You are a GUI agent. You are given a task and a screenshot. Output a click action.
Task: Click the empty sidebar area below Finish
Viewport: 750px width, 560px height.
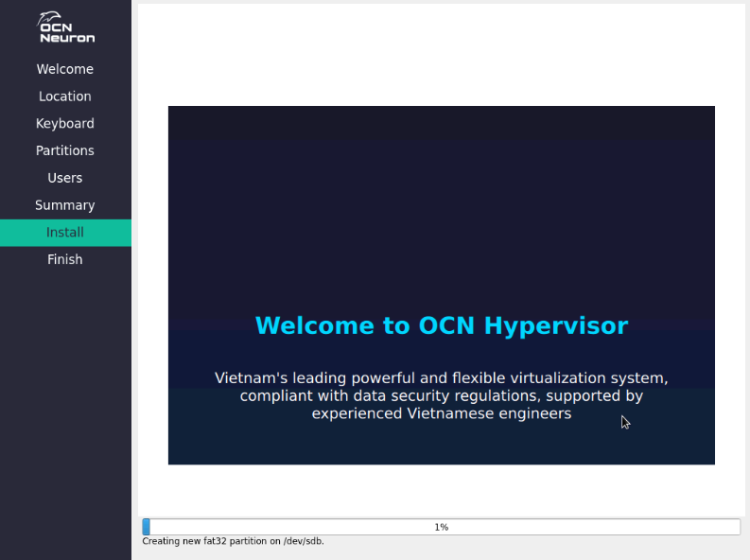click(x=65, y=407)
